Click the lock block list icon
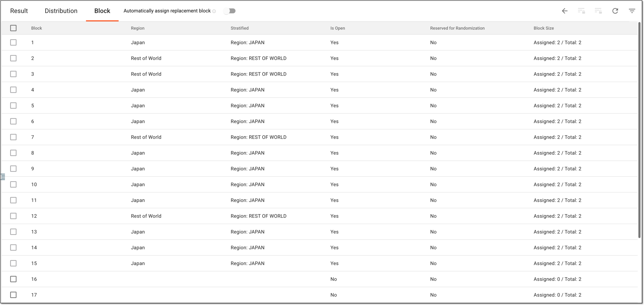This screenshot has width=644, height=305. (581, 11)
